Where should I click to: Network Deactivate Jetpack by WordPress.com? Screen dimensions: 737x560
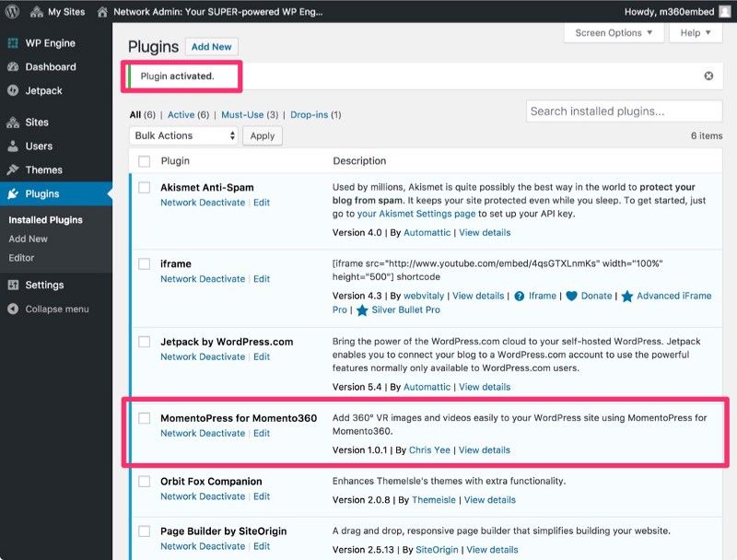[203, 356]
